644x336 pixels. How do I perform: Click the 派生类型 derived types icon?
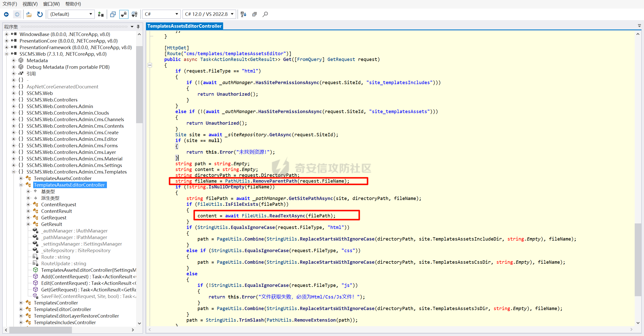[36, 198]
